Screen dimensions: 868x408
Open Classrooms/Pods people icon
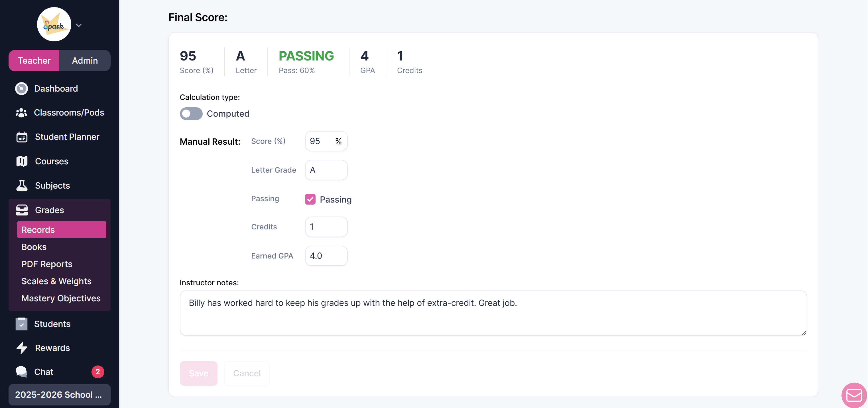[22, 113]
